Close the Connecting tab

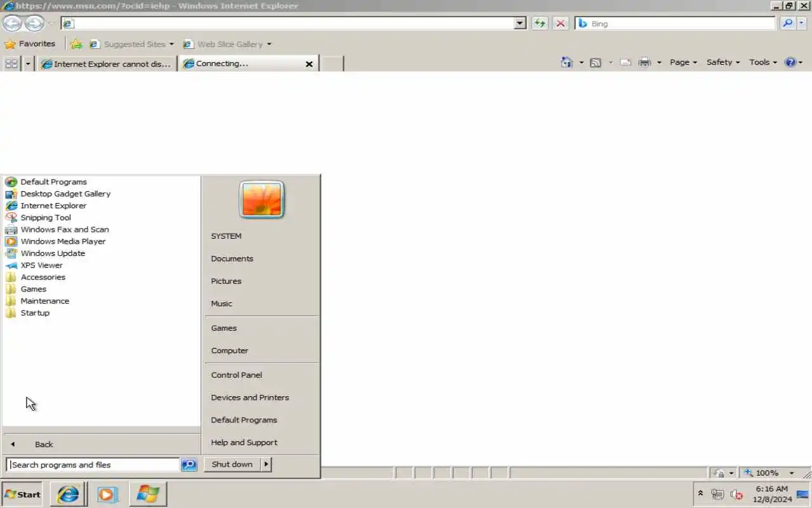pos(309,64)
